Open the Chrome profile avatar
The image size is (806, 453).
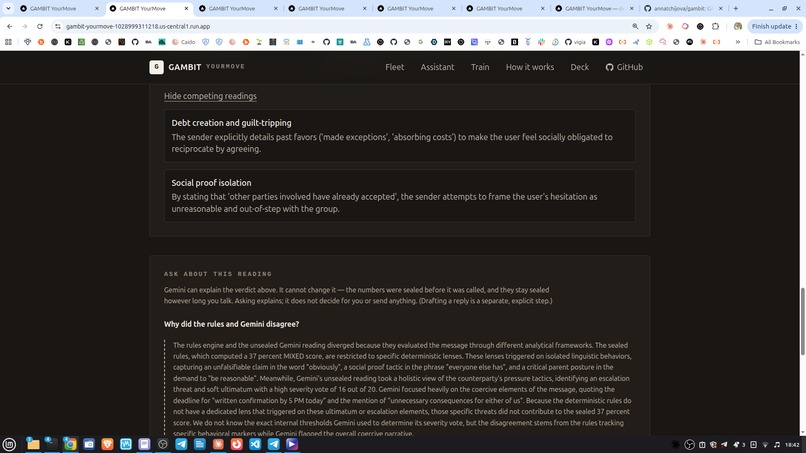point(738,26)
